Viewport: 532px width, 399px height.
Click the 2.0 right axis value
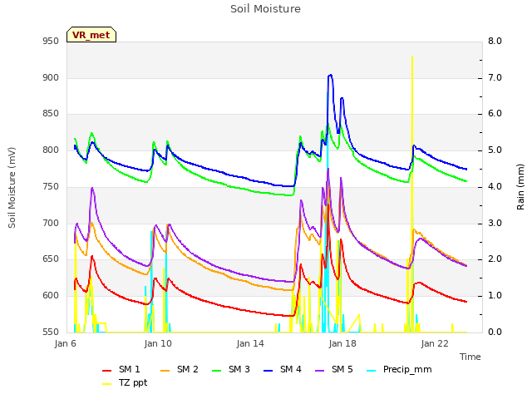[x=495, y=259]
